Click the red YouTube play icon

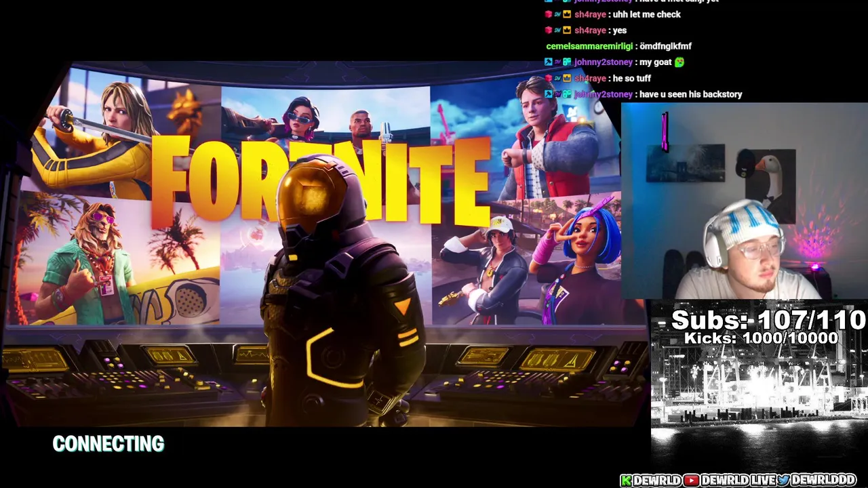point(691,481)
